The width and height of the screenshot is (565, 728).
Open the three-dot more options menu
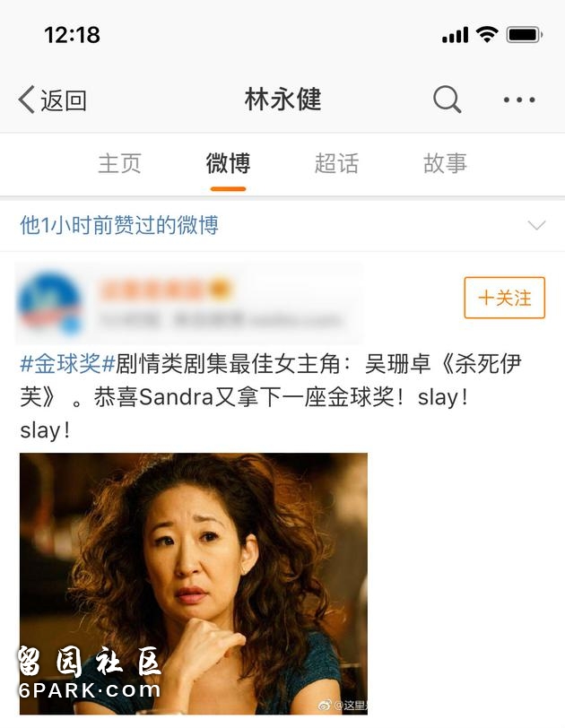(519, 100)
